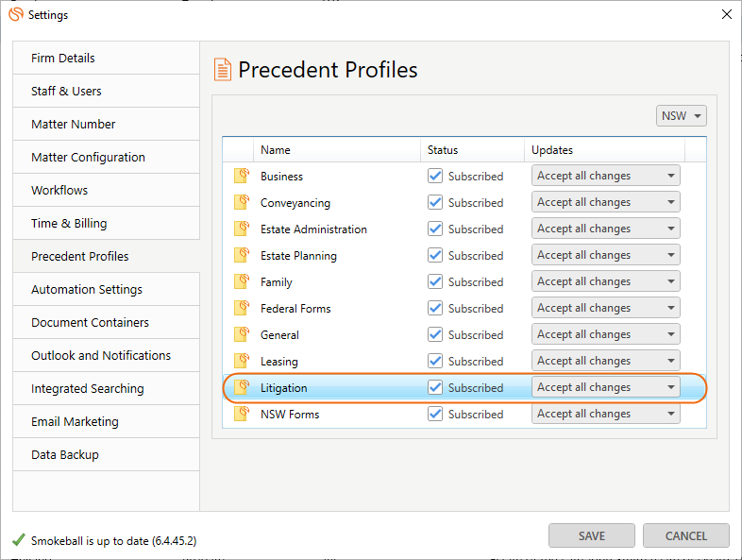Click the Precedent Profiles document icon
Screen dimensions: 742x560
(x=223, y=70)
